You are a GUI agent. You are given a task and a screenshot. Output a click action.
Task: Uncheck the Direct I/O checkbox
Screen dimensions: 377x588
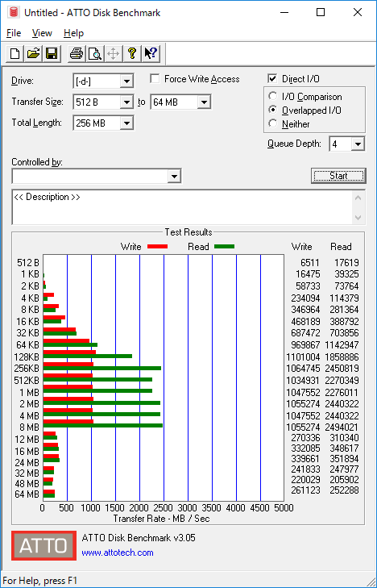[272, 79]
